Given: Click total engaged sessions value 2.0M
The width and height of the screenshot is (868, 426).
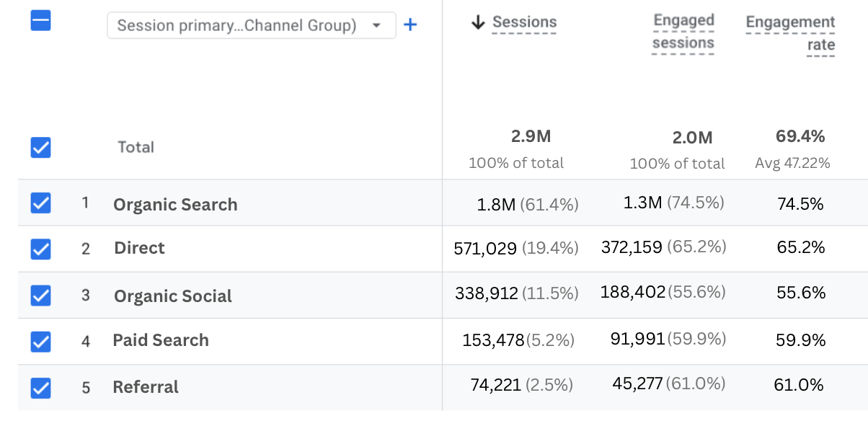Looking at the screenshot, I should click(x=692, y=138).
